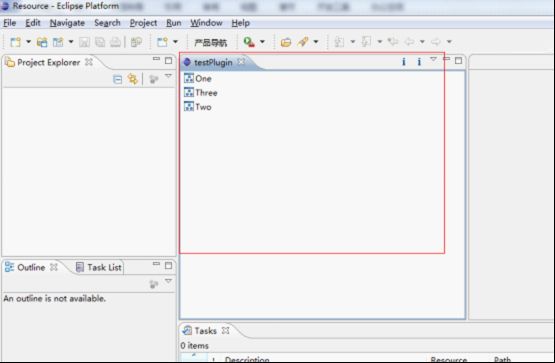
Task: Click the Search flashlight toolbar icon
Action: pos(303,42)
